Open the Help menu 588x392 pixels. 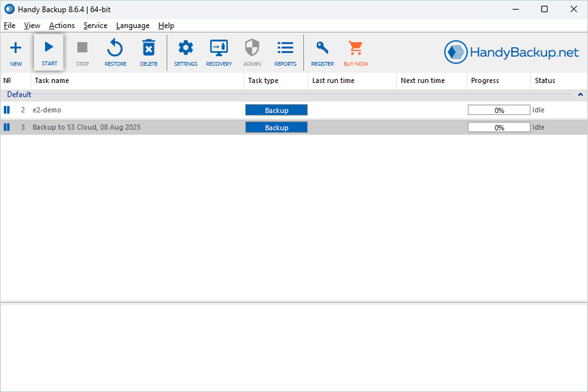[166, 25]
